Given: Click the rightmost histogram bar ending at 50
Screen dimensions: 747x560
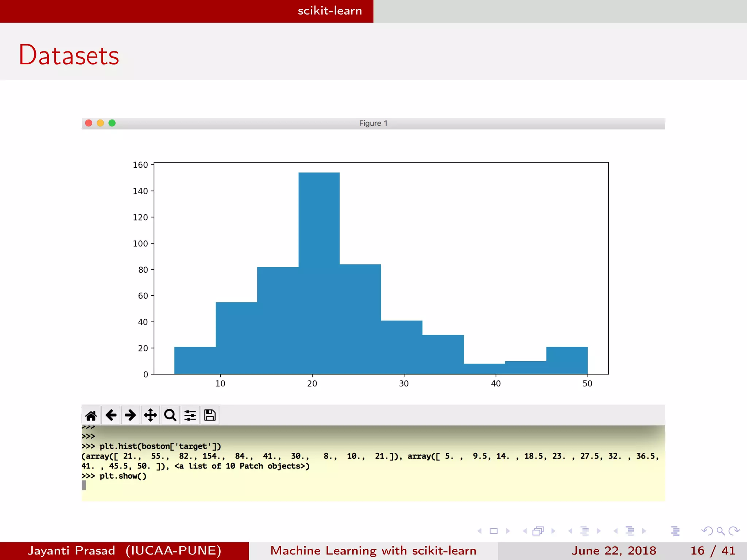Looking at the screenshot, I should tap(567, 360).
